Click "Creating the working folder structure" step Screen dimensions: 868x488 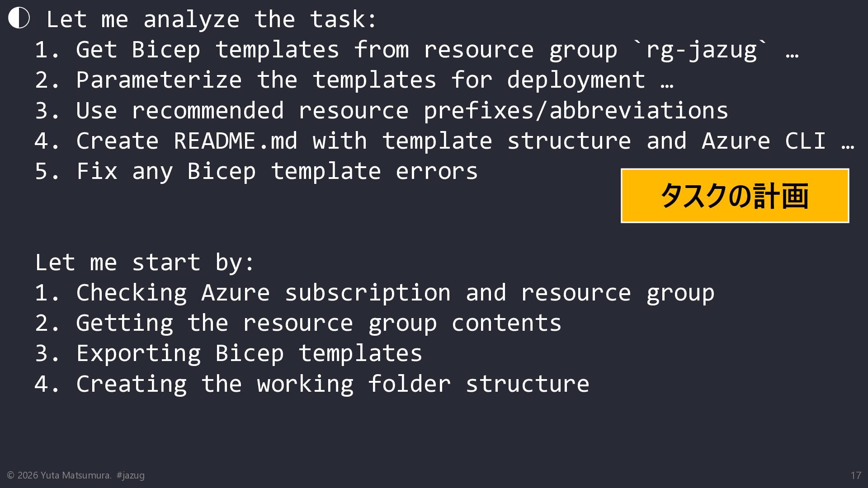click(332, 384)
